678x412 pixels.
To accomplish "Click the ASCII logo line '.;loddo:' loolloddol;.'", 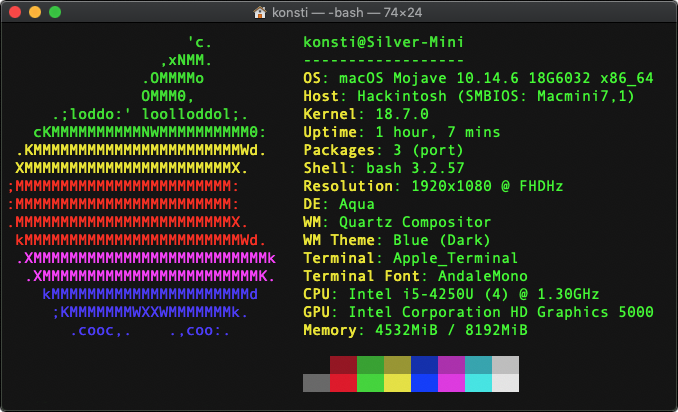I will (150, 114).
